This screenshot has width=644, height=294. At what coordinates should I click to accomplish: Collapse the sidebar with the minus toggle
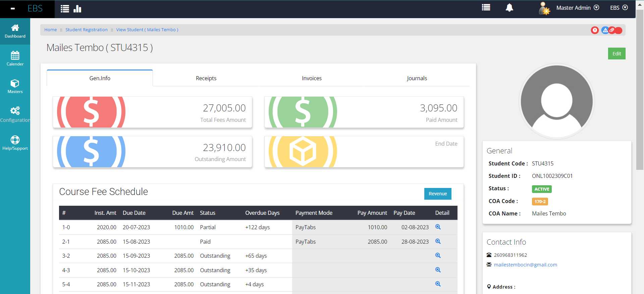(13, 9)
